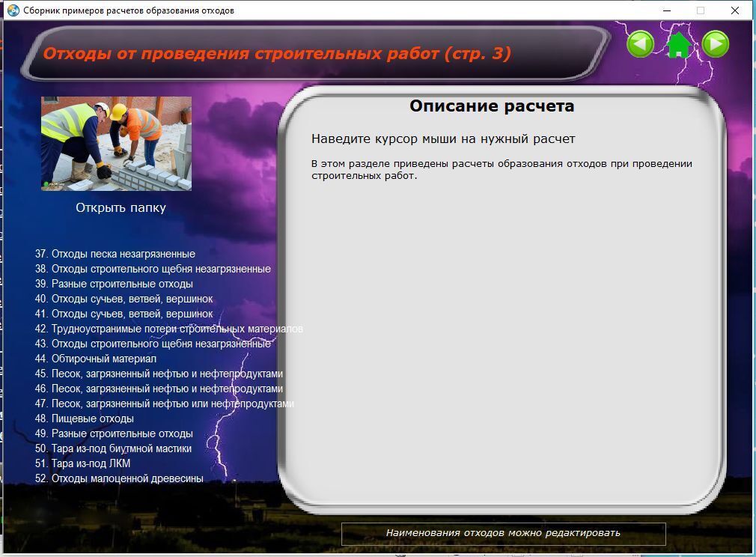756x557 pixels.
Task: Select item 45 Песок, загрязненный нефтью
Action: [x=159, y=374]
